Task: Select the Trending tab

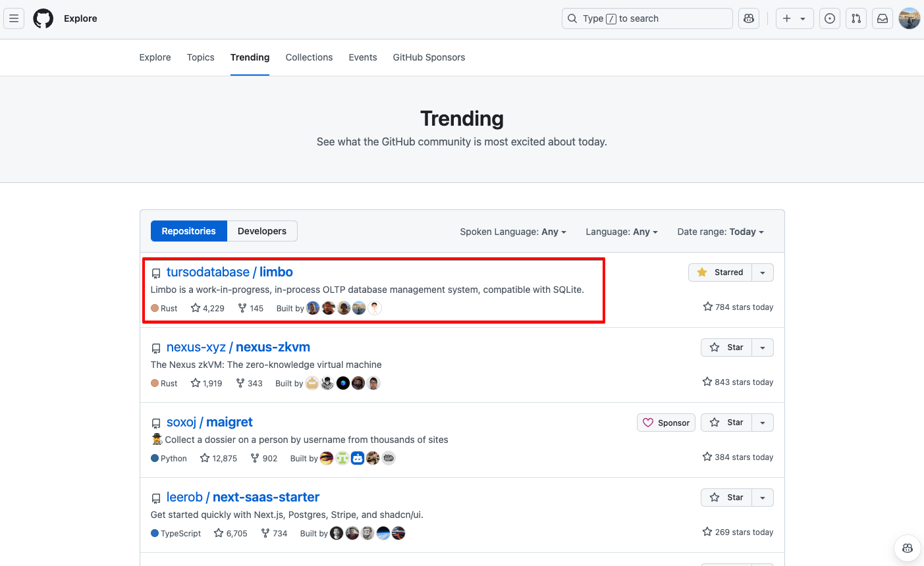Action: coord(250,57)
